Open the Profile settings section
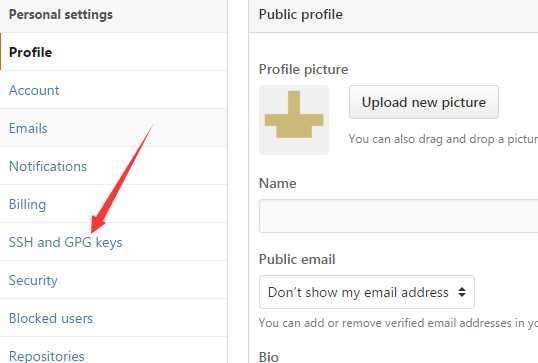The image size is (538, 363). point(113,52)
